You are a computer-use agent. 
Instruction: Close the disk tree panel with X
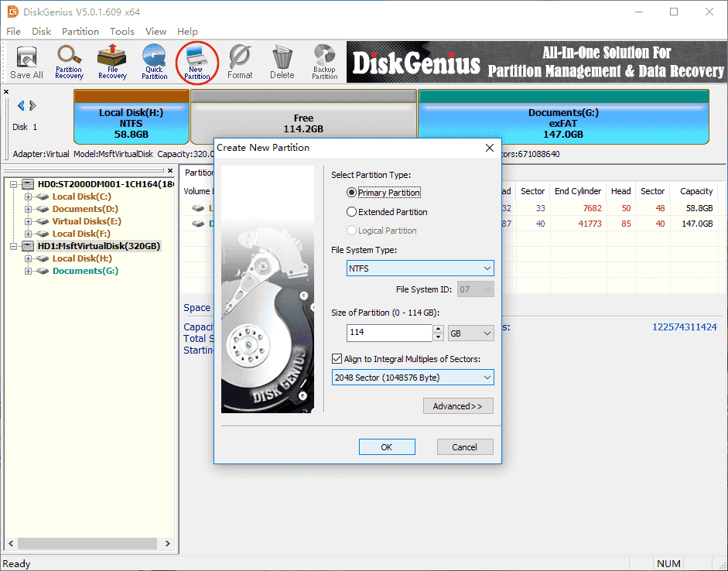tap(170, 170)
